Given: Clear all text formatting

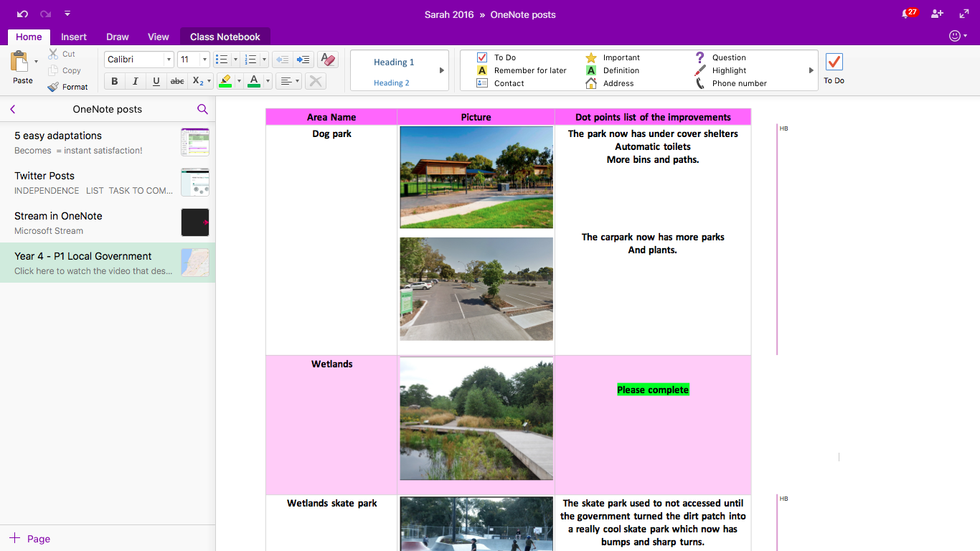Looking at the screenshot, I should pos(328,60).
